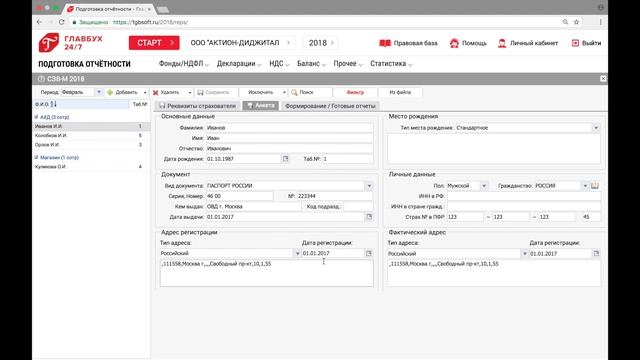Switch to Реквизиты страхователя tab
The height and width of the screenshot is (360, 640).
pyautogui.click(x=197, y=106)
